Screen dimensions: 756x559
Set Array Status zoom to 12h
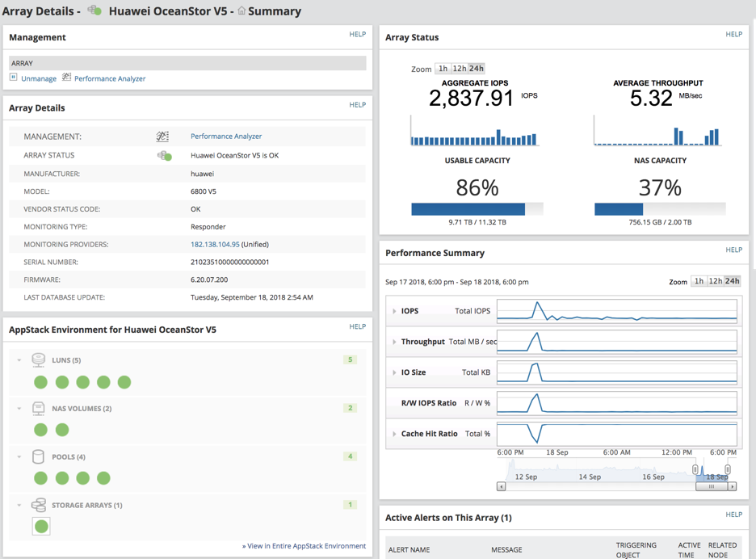point(459,69)
